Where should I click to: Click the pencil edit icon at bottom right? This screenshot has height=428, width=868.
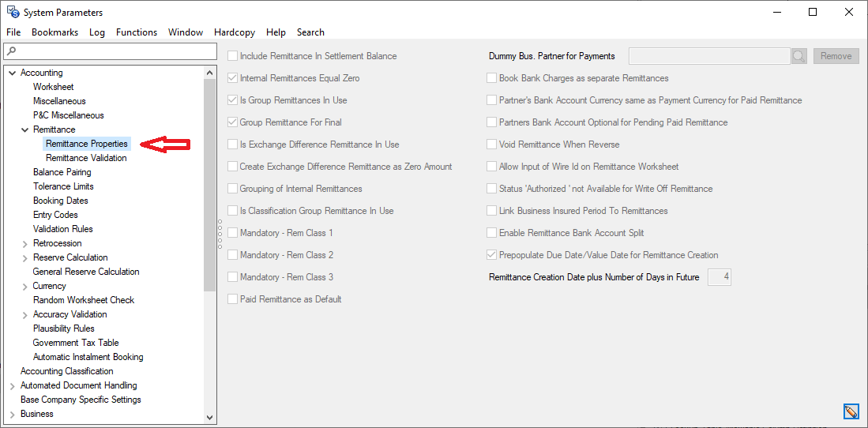coord(851,411)
